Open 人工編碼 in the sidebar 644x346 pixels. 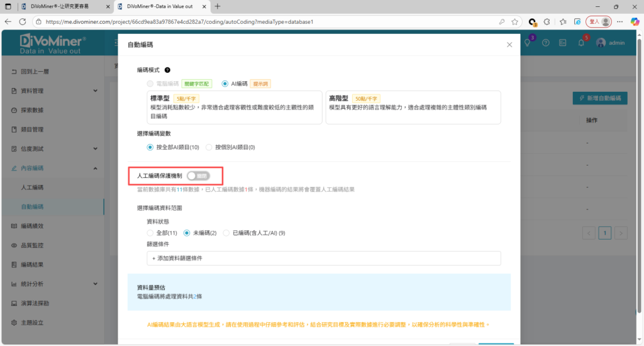click(32, 187)
